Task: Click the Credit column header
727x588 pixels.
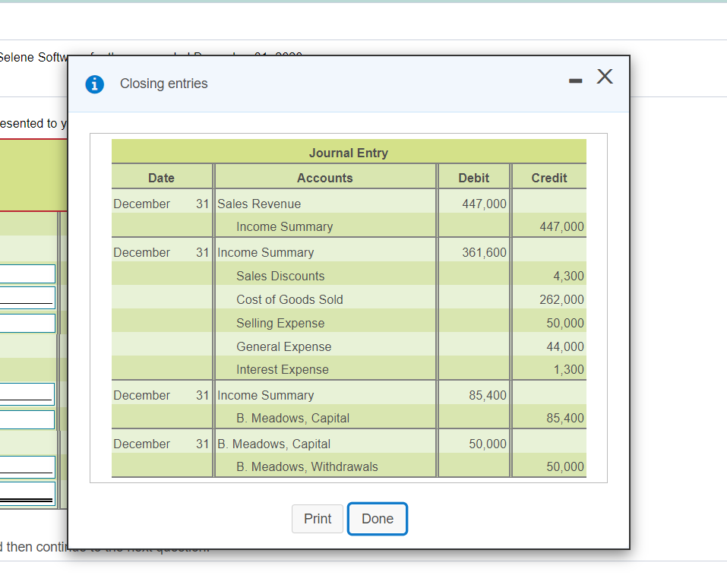Action: point(548,177)
